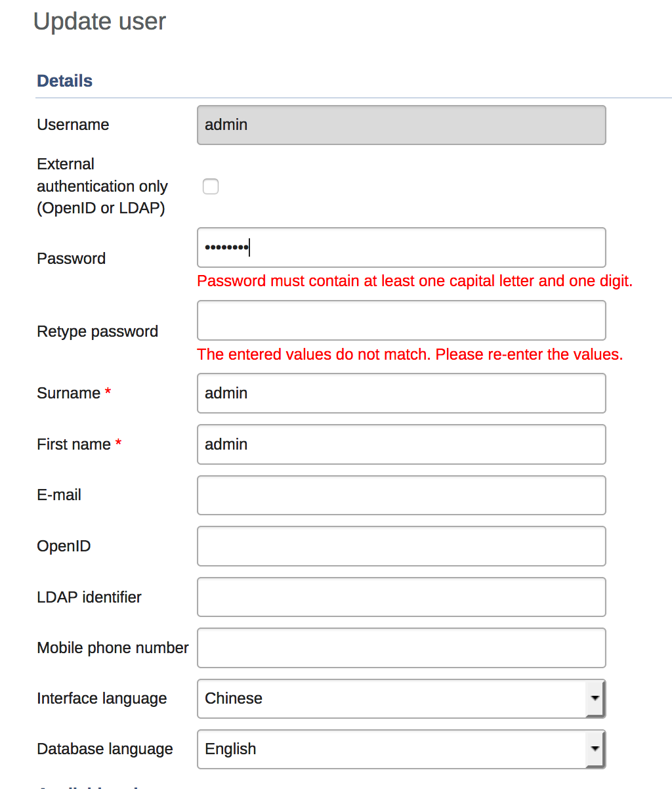Screen dimensions: 672x789
Task: Click the Surname field label
Action: [x=68, y=393]
